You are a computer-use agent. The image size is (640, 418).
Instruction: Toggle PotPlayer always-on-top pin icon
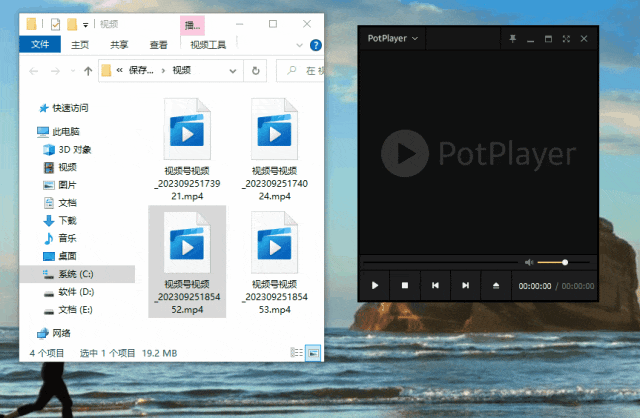pos(513,38)
